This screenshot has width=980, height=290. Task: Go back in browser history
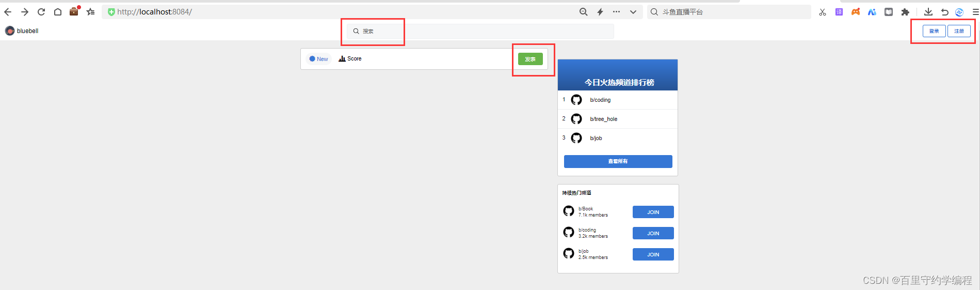8,12
